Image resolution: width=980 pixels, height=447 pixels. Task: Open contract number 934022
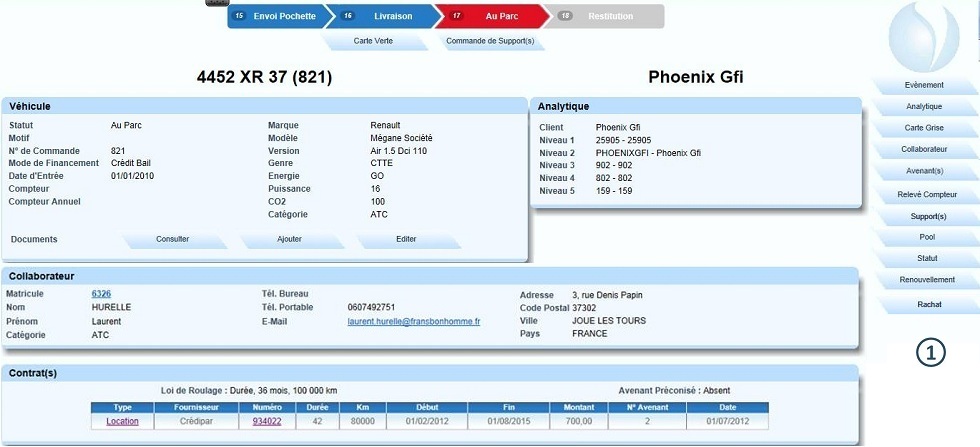coord(266,422)
